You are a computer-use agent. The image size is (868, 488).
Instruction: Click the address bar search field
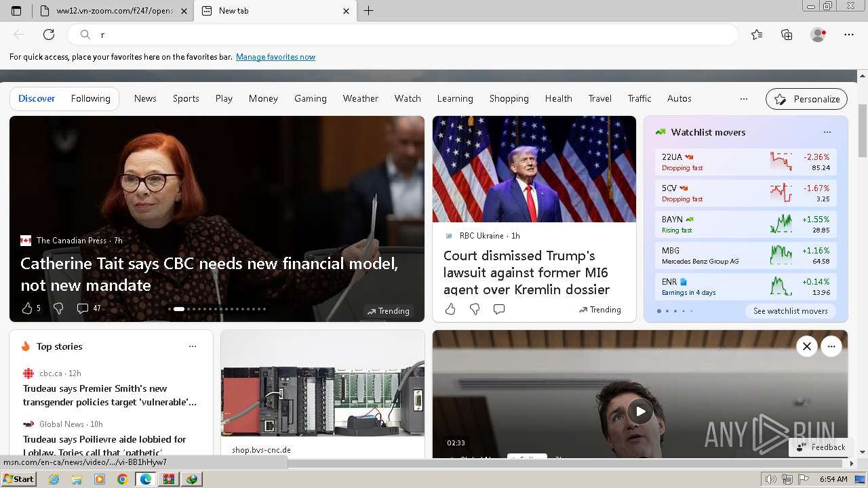(x=403, y=35)
